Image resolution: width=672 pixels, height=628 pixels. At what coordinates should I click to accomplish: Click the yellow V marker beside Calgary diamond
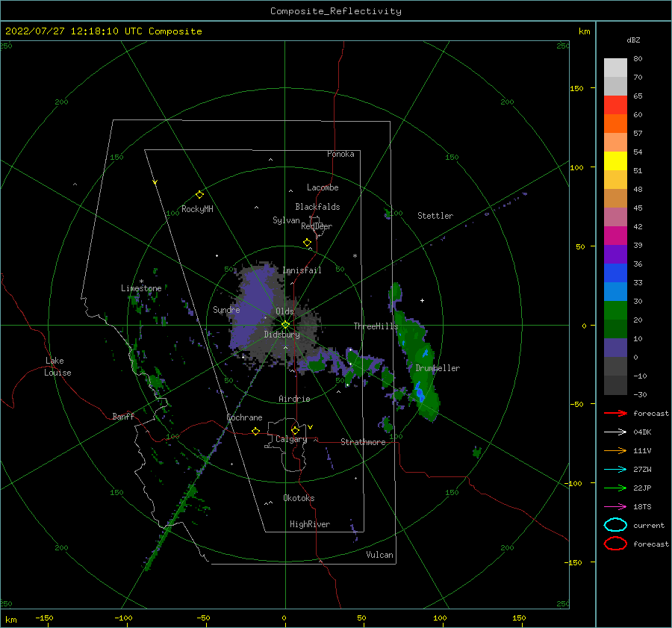[x=310, y=427]
